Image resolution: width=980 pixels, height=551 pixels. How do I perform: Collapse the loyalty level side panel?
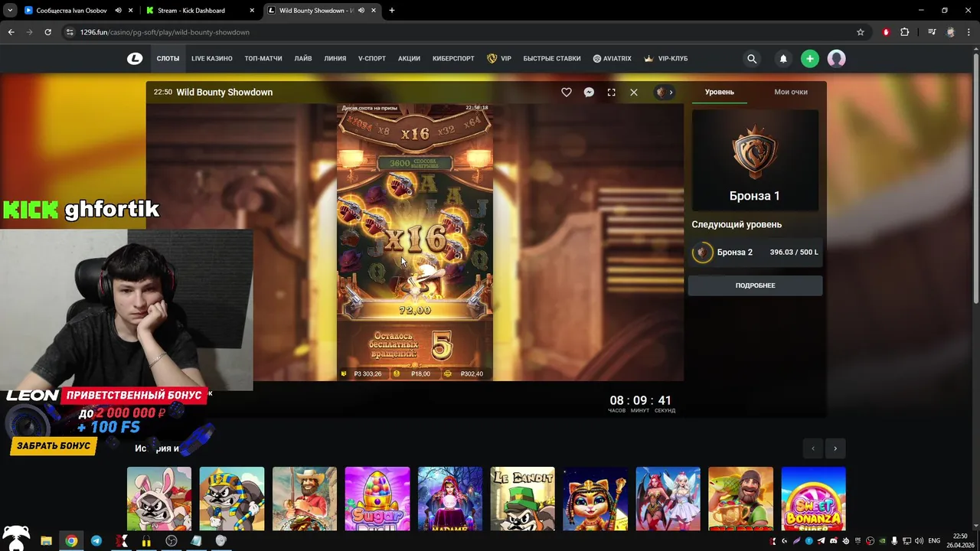coord(665,92)
